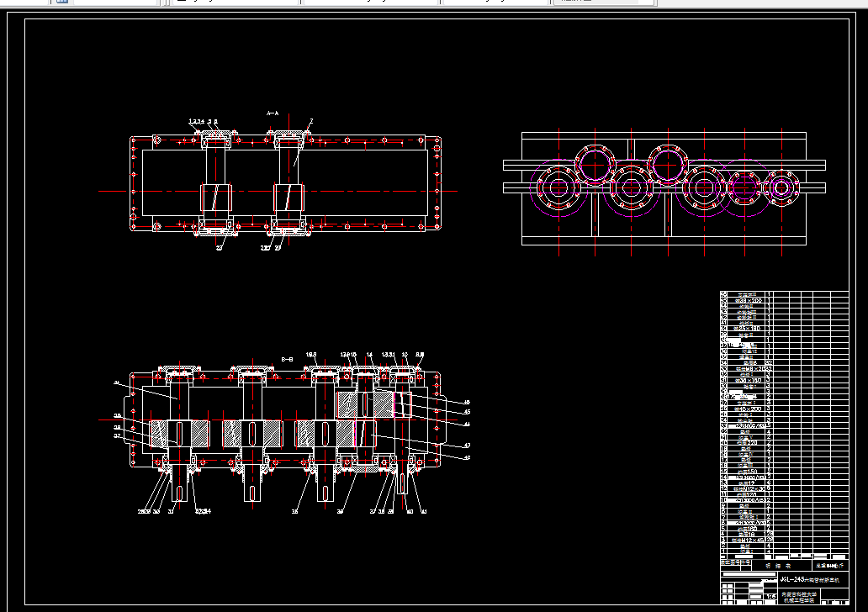Select the leftmost large gear circle in end view
The height and width of the screenshot is (612, 868).
[x=558, y=187]
